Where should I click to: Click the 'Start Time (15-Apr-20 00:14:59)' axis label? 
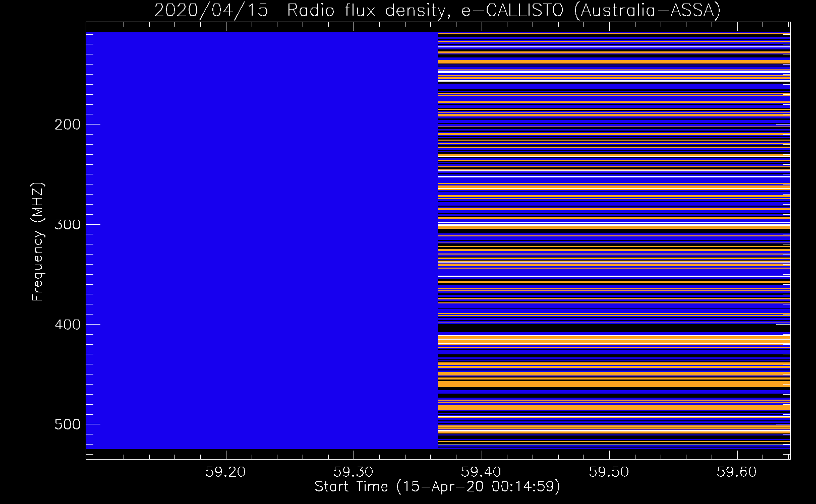point(437,487)
